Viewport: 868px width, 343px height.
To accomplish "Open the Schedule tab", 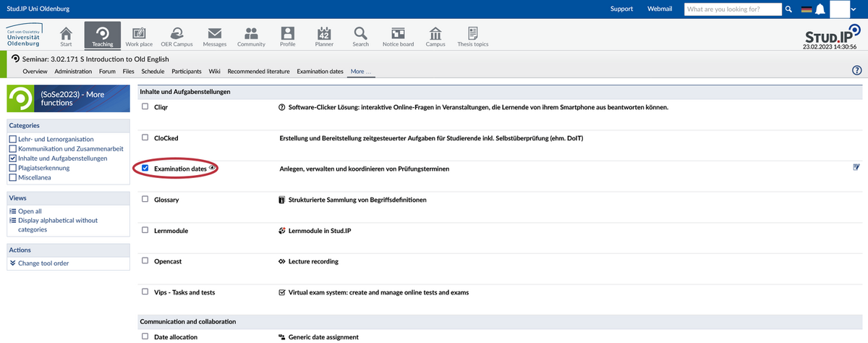I will coord(153,72).
